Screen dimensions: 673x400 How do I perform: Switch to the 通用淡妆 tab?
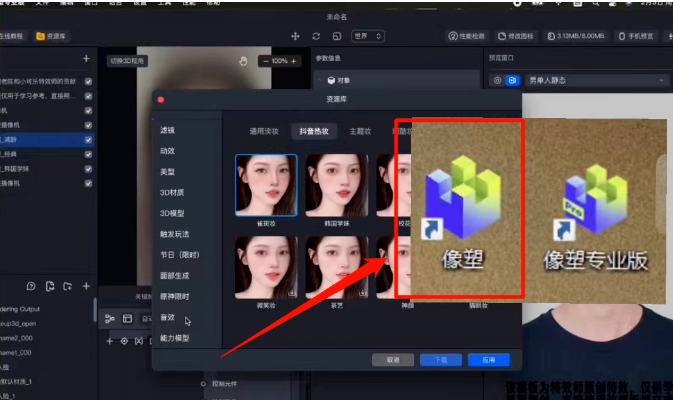pos(264,131)
